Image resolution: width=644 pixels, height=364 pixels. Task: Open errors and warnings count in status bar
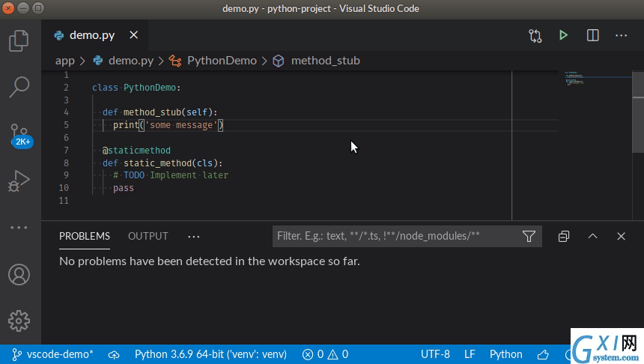(325, 354)
